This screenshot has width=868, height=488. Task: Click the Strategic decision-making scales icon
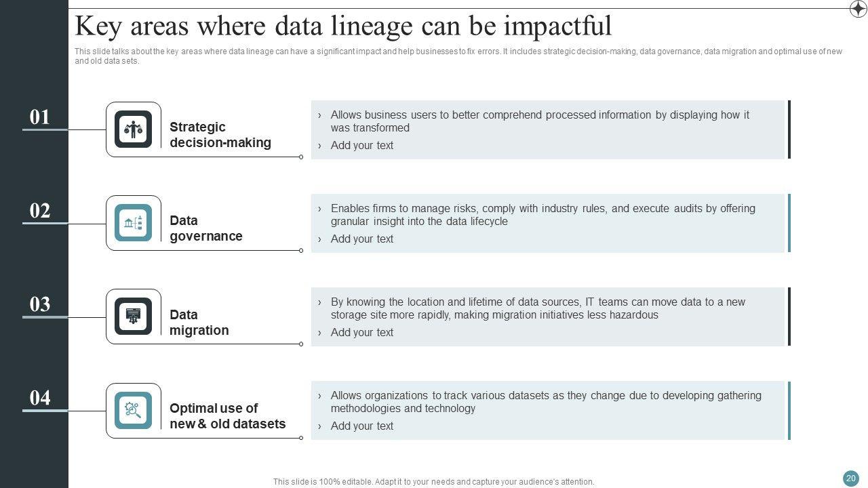point(134,129)
